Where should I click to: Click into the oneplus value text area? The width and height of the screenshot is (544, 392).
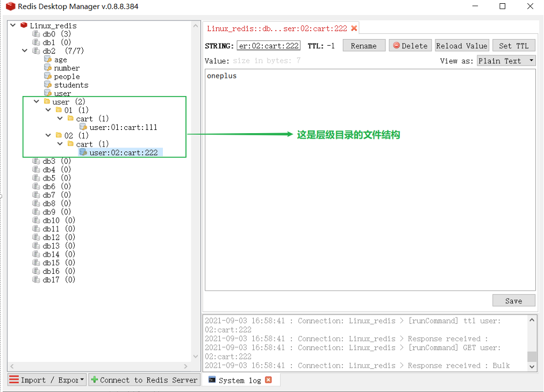[x=370, y=179]
